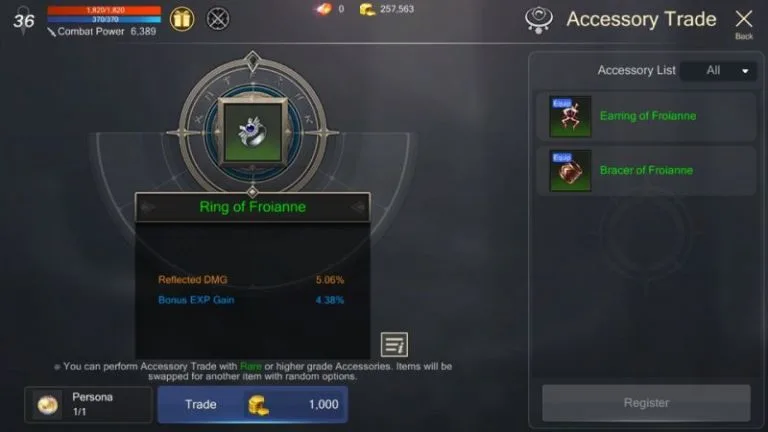Click the Trade button for 1,000 gold
The width and height of the screenshot is (768, 432).
pyautogui.click(x=253, y=405)
